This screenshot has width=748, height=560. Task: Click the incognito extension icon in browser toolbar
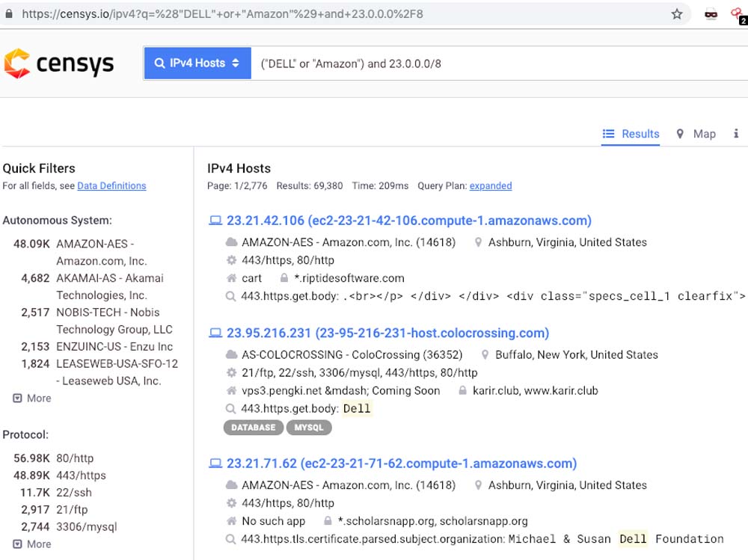[x=711, y=13]
